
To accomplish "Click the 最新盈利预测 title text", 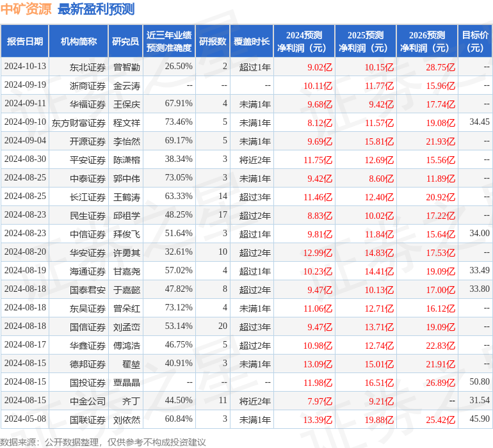I will click(x=96, y=9).
